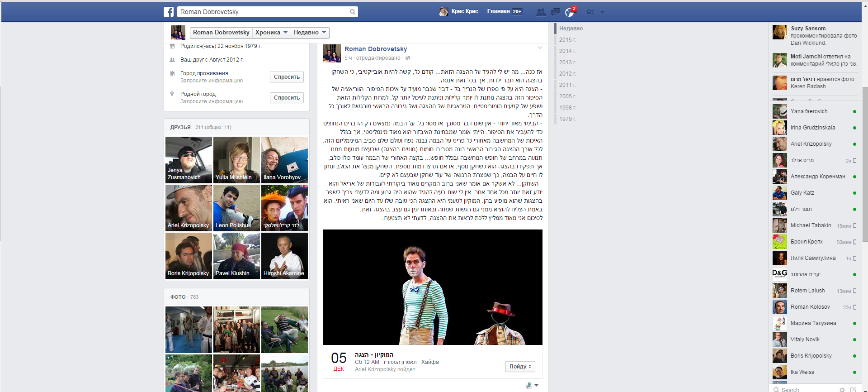
Task: Open the Пойду event response dropdown
Action: (x=520, y=367)
